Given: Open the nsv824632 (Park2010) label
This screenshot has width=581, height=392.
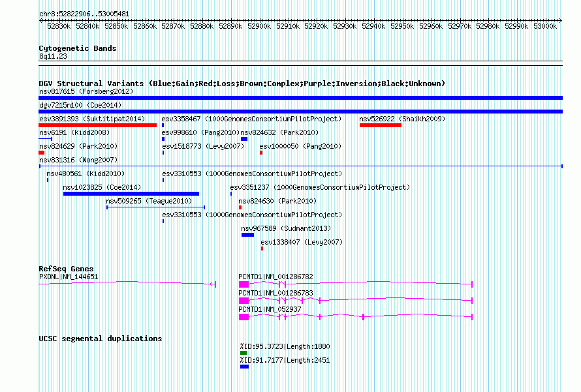Looking at the screenshot, I should pos(279,132).
